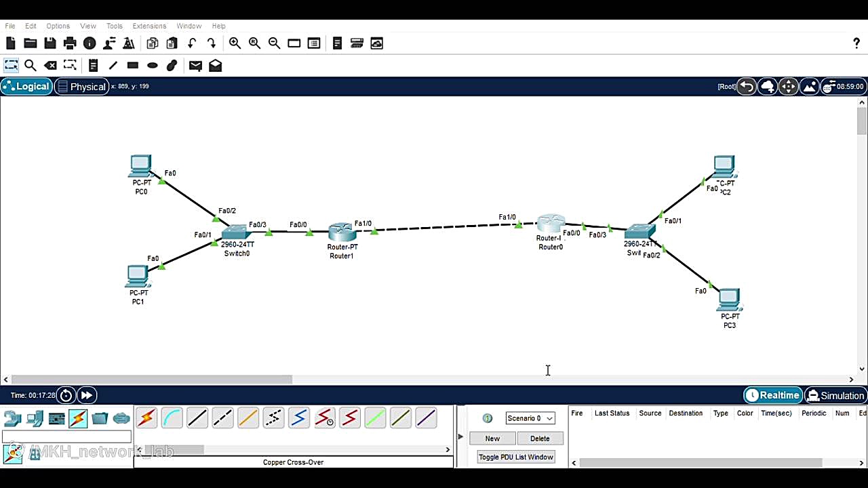Open the Network Information icon
Image resolution: width=868 pixels, height=488 pixels.
(90, 43)
